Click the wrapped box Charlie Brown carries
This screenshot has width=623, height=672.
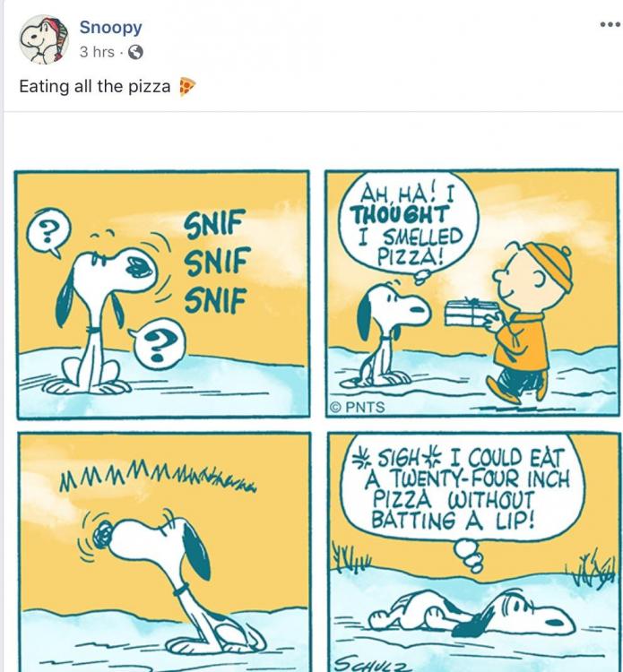(x=472, y=313)
